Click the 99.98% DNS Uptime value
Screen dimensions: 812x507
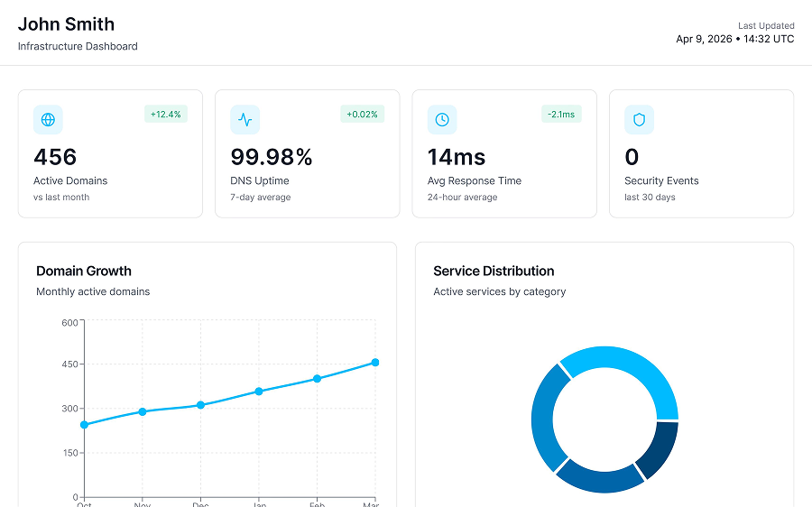(272, 157)
